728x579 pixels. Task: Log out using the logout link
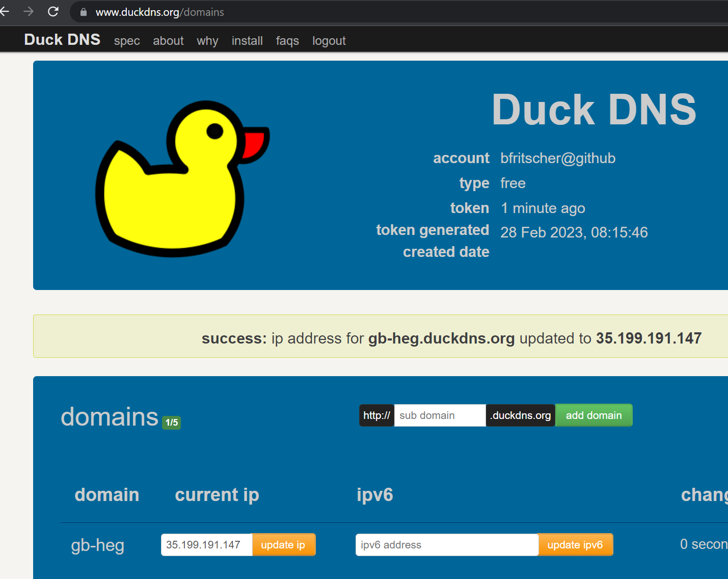click(x=329, y=41)
